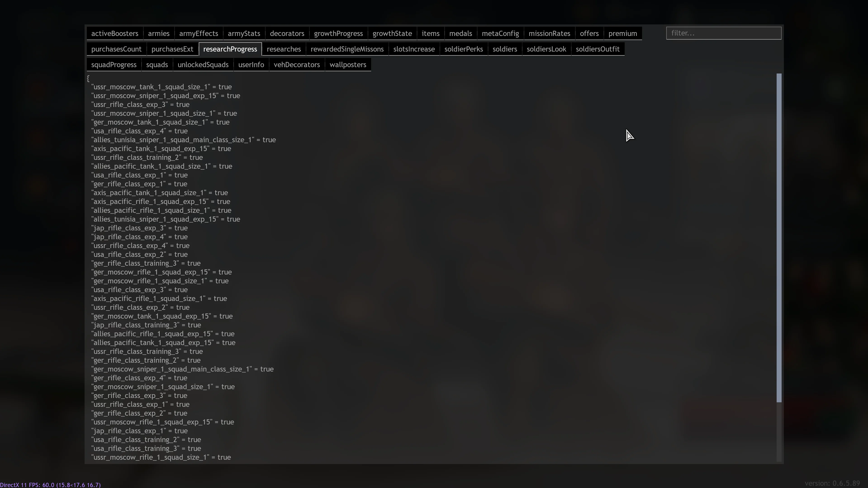Select the armyEffects tab
Image resolution: width=868 pixels, height=488 pixels.
point(199,33)
